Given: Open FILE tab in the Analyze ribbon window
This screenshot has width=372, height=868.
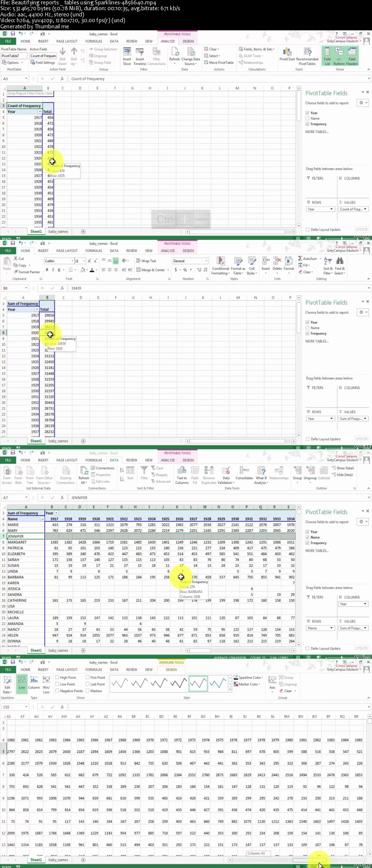Looking at the screenshot, I should [8, 41].
